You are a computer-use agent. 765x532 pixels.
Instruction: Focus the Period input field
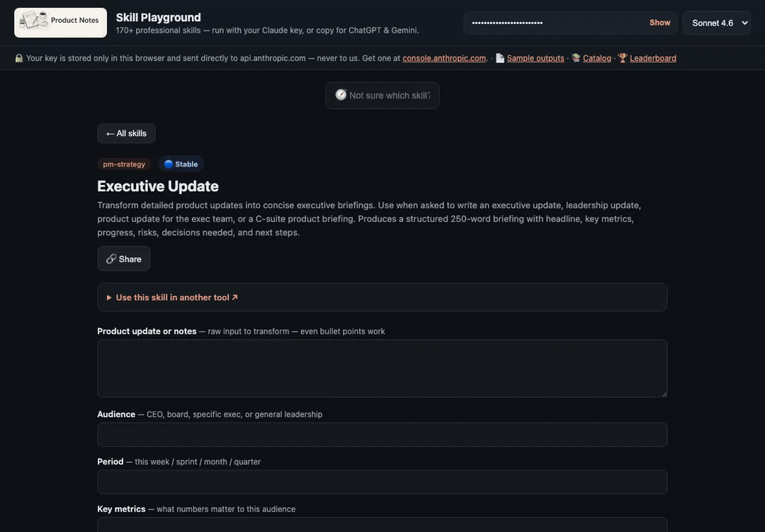tap(382, 482)
